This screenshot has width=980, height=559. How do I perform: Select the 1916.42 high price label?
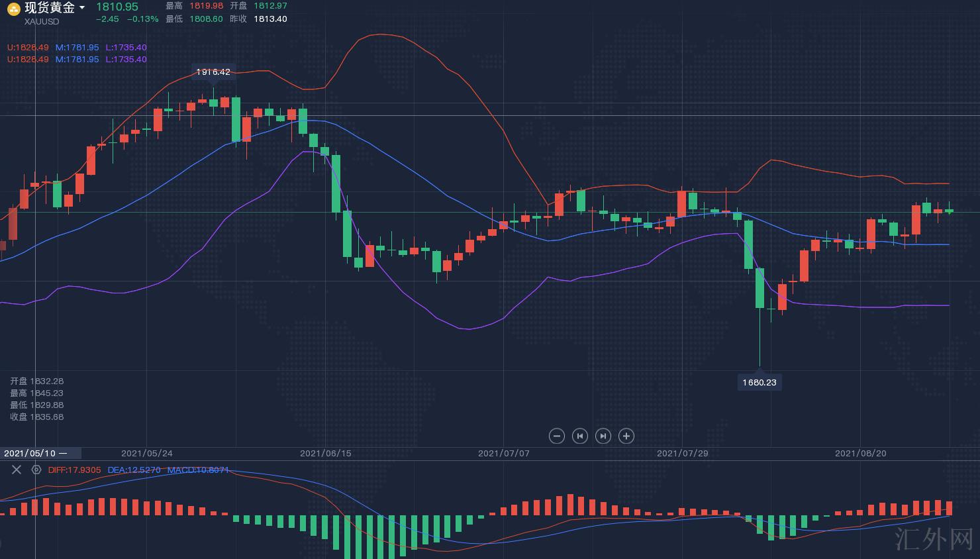pyautogui.click(x=213, y=72)
